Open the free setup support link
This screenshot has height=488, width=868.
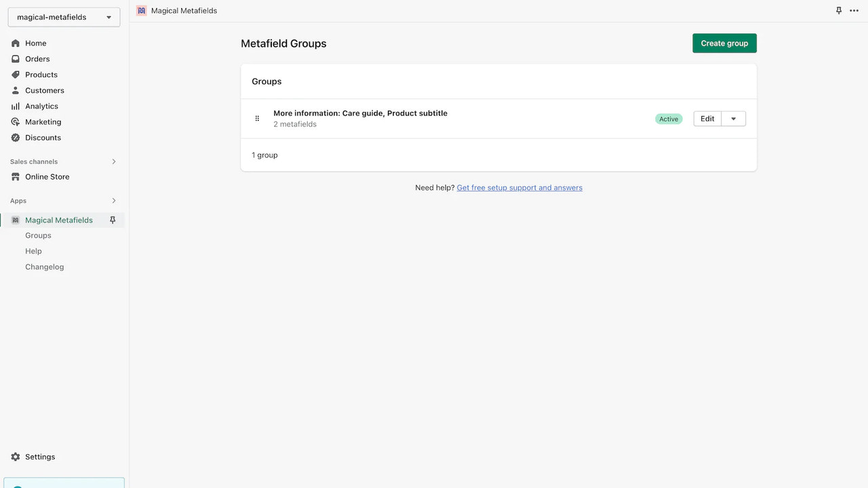point(519,187)
